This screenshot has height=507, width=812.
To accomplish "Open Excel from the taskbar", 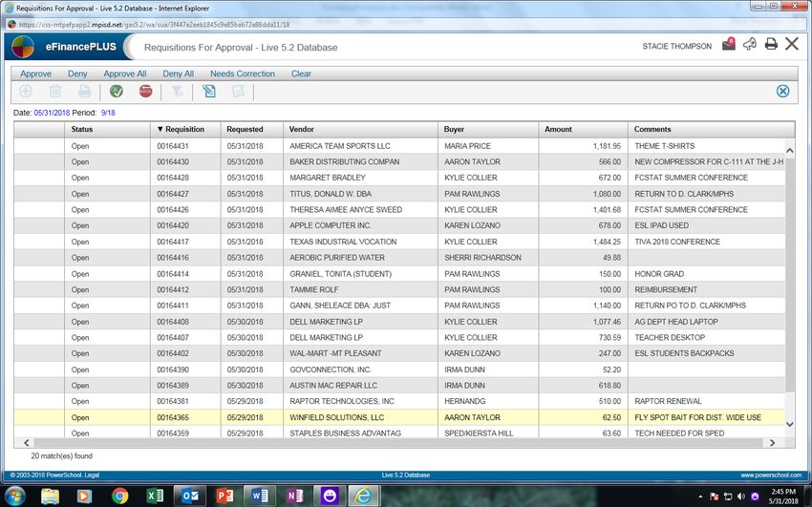I will tap(155, 496).
